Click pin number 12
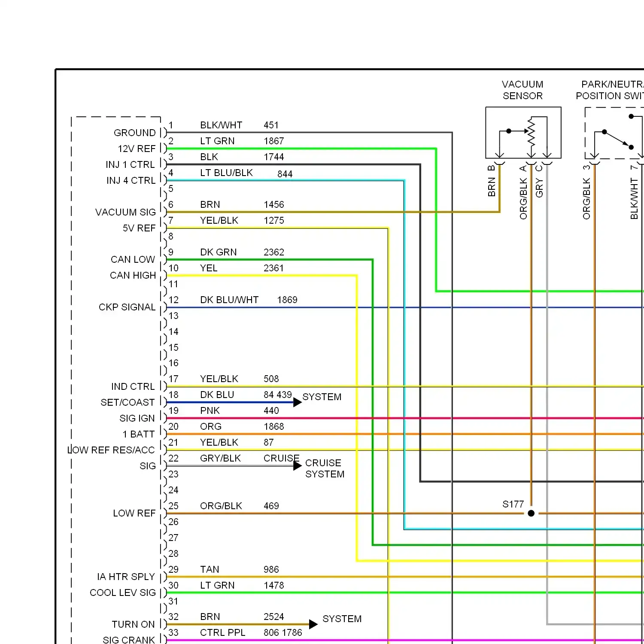 coord(173,300)
